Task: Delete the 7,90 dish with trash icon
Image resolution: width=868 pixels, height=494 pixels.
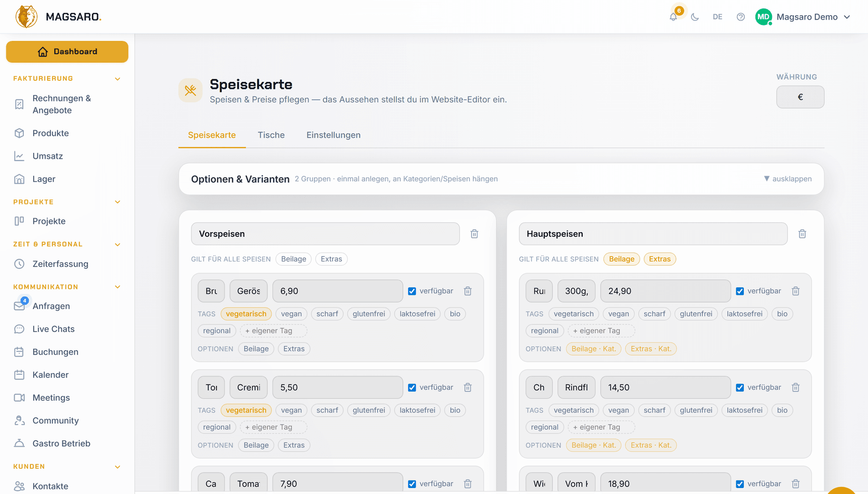Action: tap(468, 484)
